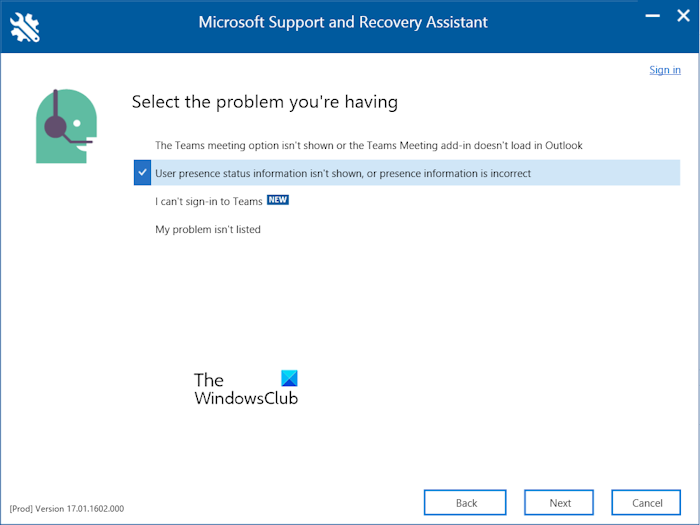The height and width of the screenshot is (525, 700).
Task: Close the Recovery Assistant window
Action: 684,16
